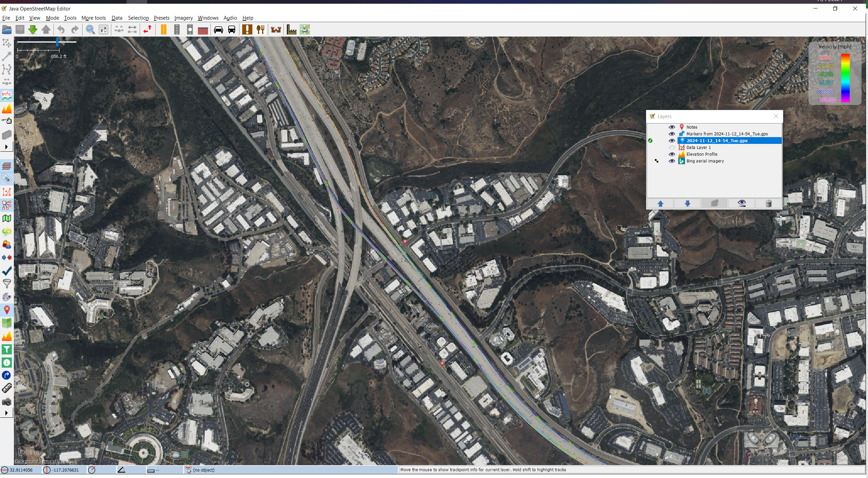Show Data Layer 1 via eye icon
The height and width of the screenshot is (478, 868).
tap(672, 148)
